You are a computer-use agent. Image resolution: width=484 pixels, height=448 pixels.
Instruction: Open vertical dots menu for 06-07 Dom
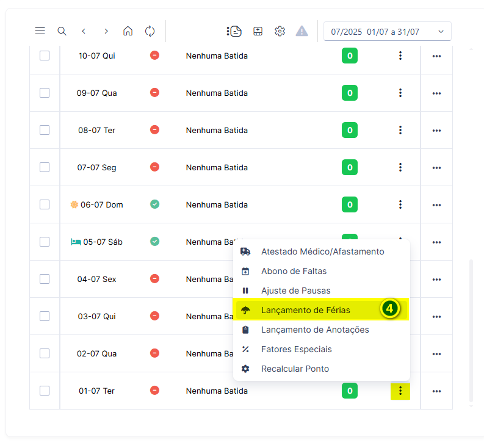click(x=400, y=204)
